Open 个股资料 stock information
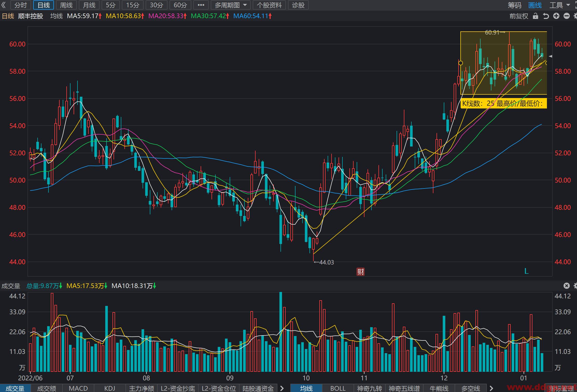 (x=269, y=5)
